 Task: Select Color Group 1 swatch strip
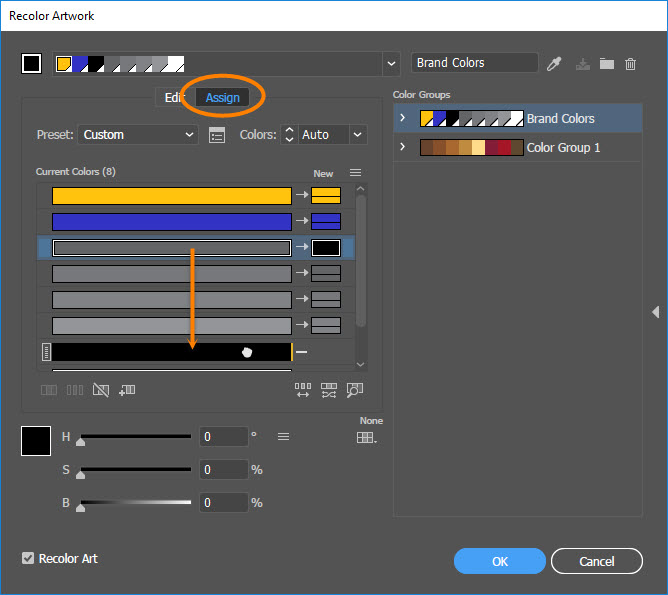point(472,147)
